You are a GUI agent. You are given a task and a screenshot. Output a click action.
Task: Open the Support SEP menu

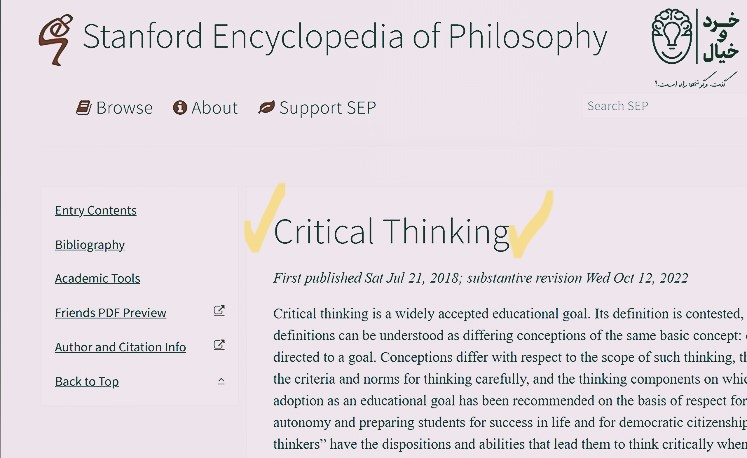[x=327, y=108]
